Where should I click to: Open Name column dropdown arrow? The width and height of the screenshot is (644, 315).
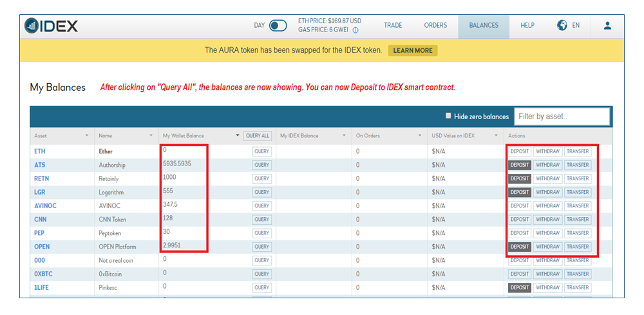point(151,135)
